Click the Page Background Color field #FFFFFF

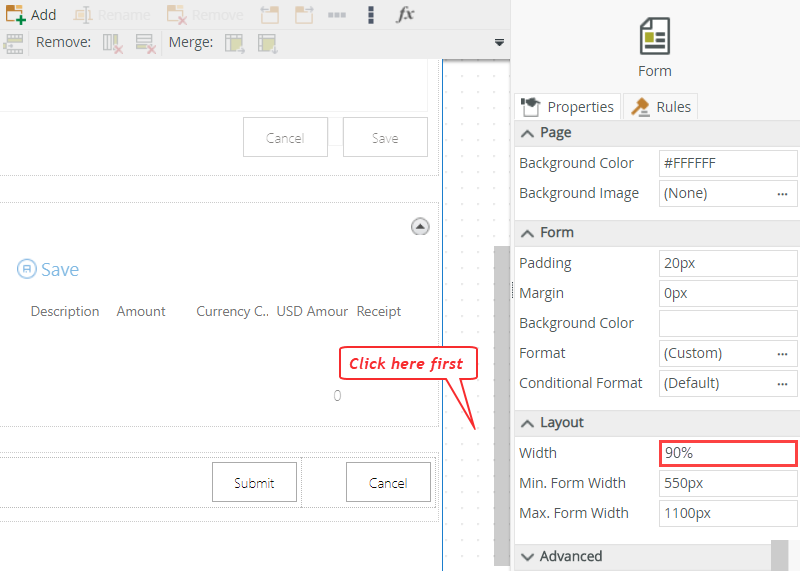coord(728,163)
